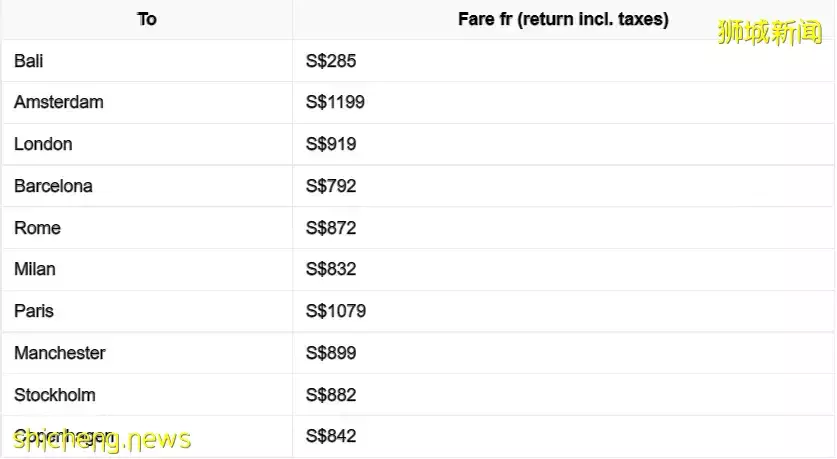This screenshot has width=837, height=459.
Task: Click the 狮城新闻 watermark text
Action: pyautogui.click(x=769, y=32)
